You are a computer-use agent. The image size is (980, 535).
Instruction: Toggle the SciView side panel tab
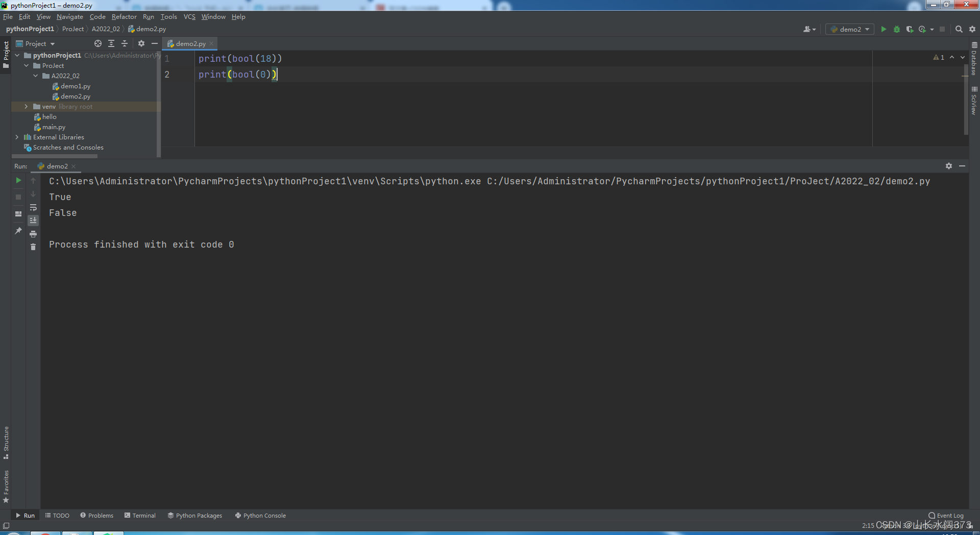[x=974, y=101]
